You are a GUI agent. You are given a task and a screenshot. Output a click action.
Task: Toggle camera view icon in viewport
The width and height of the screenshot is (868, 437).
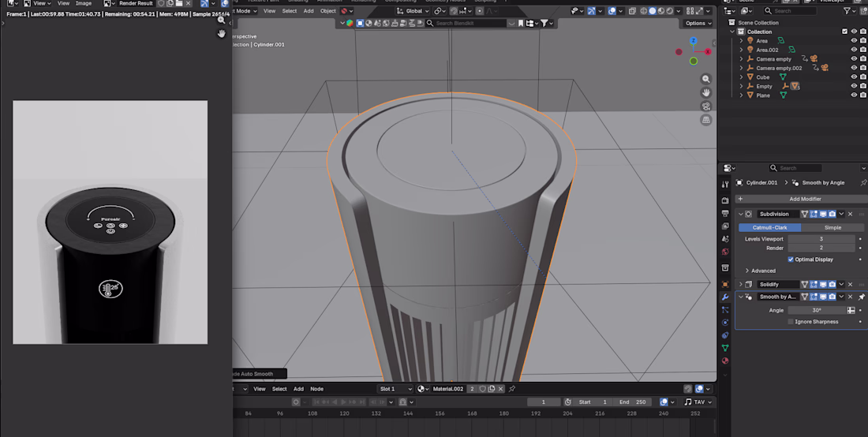point(705,106)
